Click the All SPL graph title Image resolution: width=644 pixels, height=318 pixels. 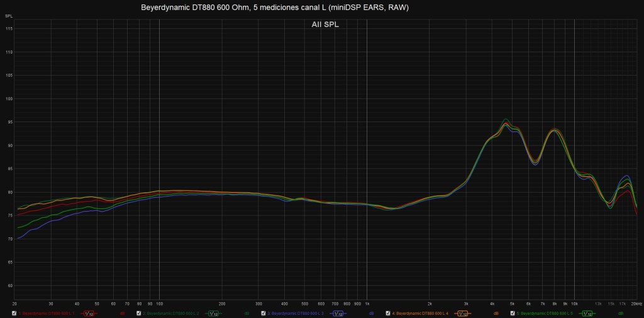point(325,25)
